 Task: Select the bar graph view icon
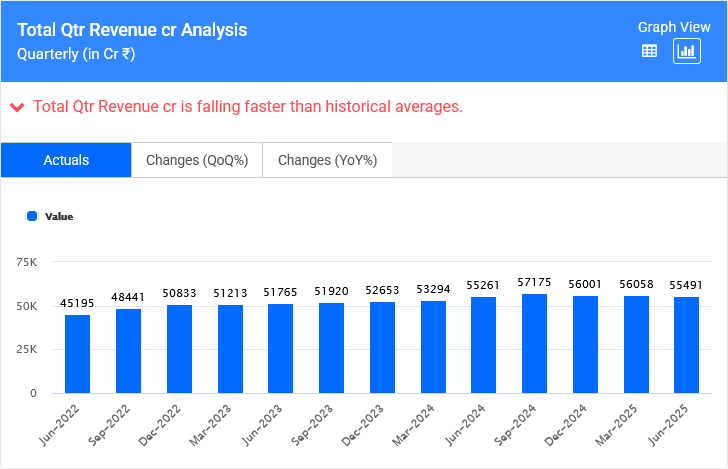tap(687, 51)
